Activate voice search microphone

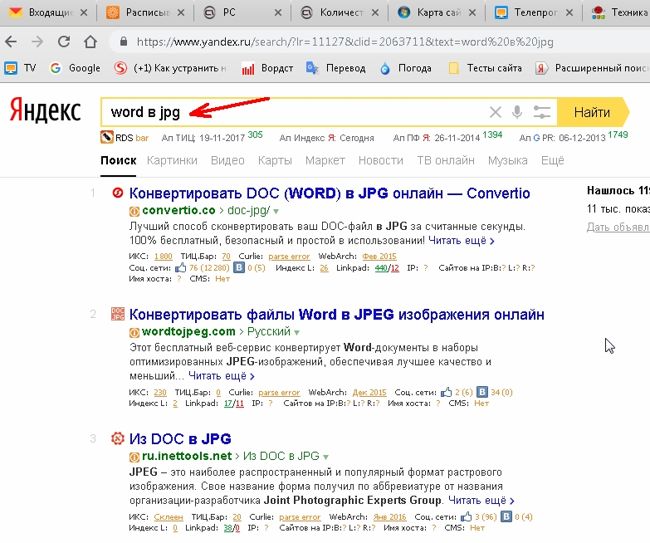click(x=517, y=112)
